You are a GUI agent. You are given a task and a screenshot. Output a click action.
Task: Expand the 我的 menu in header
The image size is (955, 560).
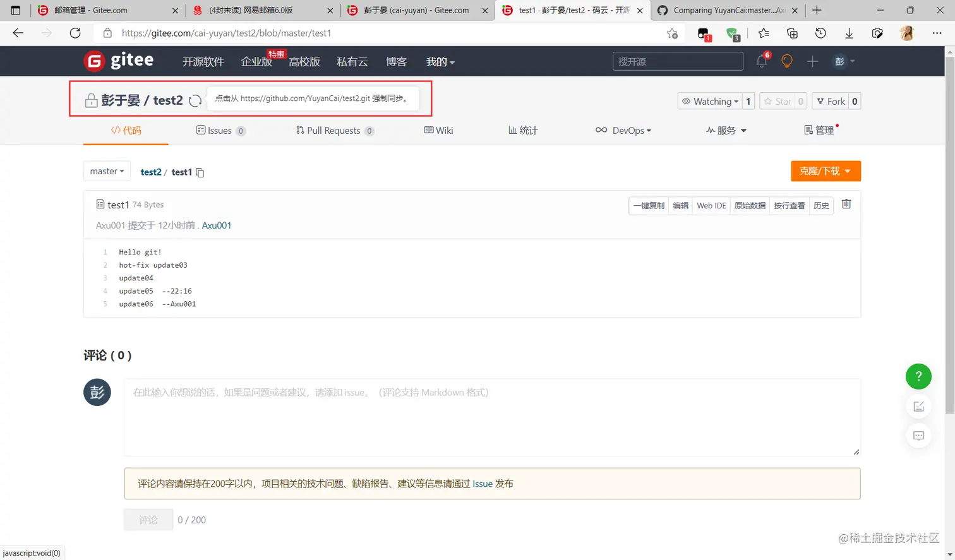(440, 61)
